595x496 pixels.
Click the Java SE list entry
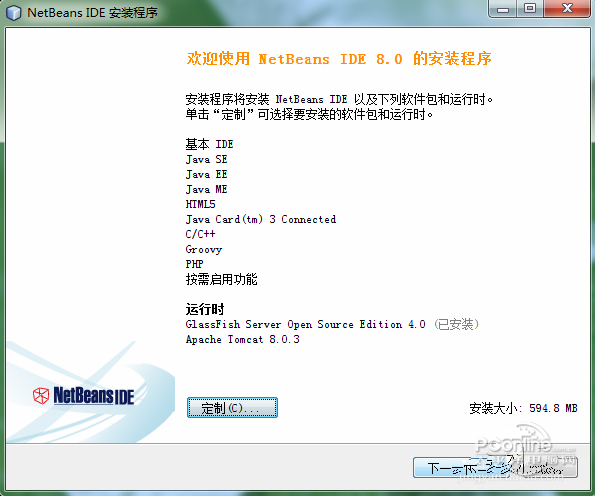tap(206, 159)
